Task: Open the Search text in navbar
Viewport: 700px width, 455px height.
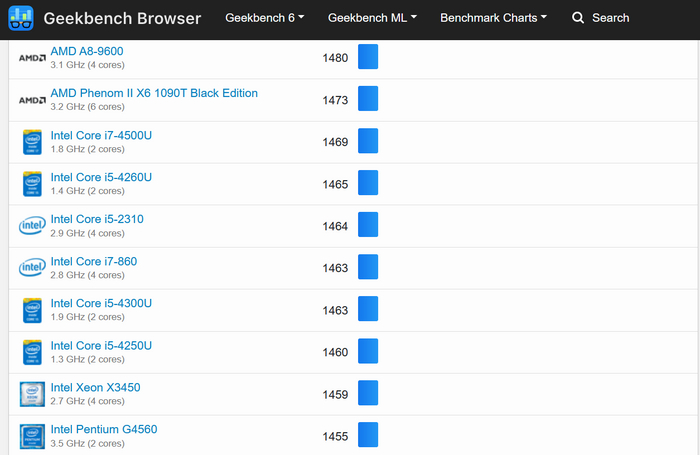Action: click(610, 18)
